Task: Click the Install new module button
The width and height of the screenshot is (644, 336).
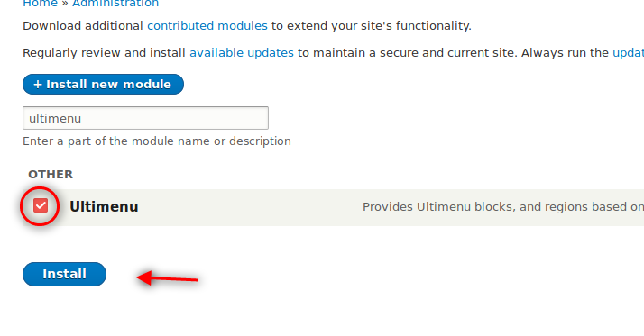Action: [x=103, y=84]
